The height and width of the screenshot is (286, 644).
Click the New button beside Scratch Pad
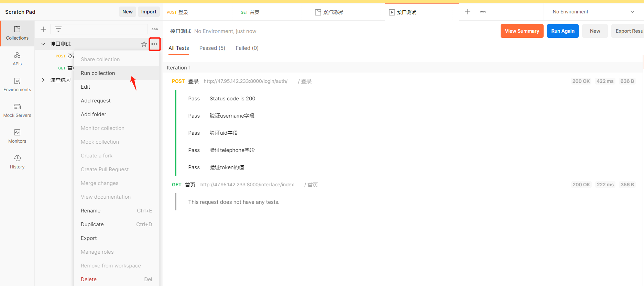tap(128, 12)
